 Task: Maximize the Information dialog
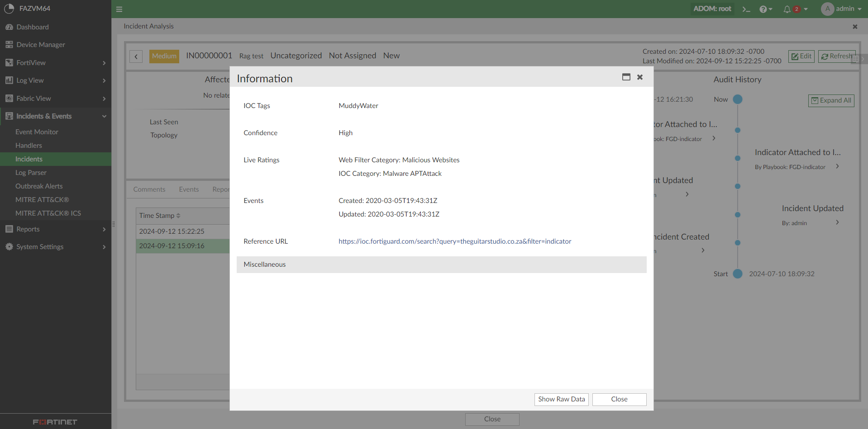626,77
